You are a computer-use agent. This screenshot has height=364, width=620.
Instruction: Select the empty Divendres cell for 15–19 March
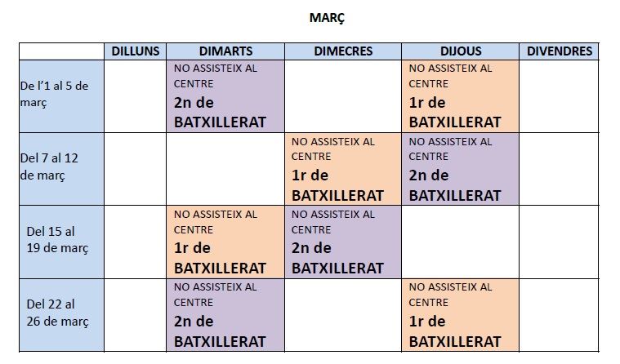560,241
